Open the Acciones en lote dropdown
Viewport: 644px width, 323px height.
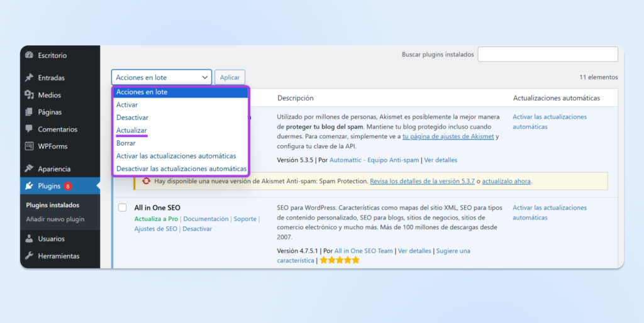162,77
